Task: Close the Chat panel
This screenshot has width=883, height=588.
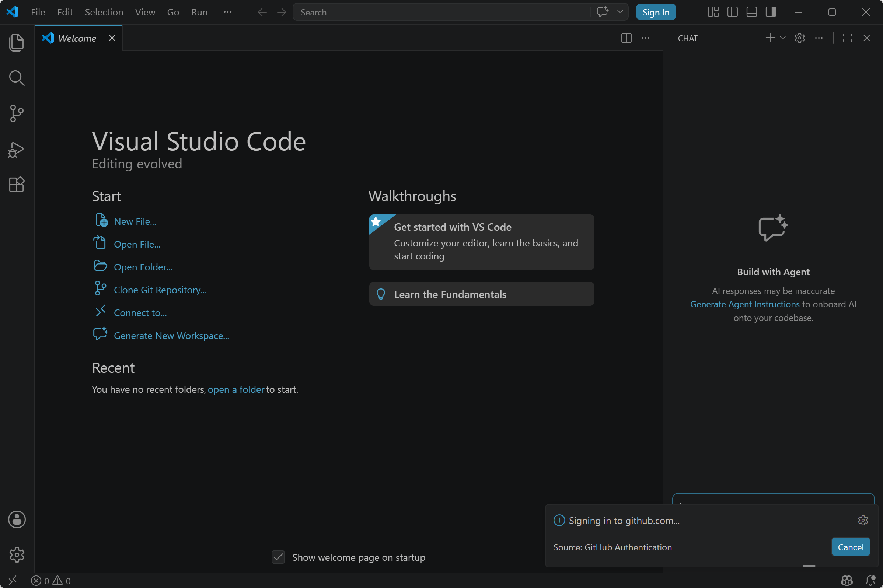Action: point(866,38)
